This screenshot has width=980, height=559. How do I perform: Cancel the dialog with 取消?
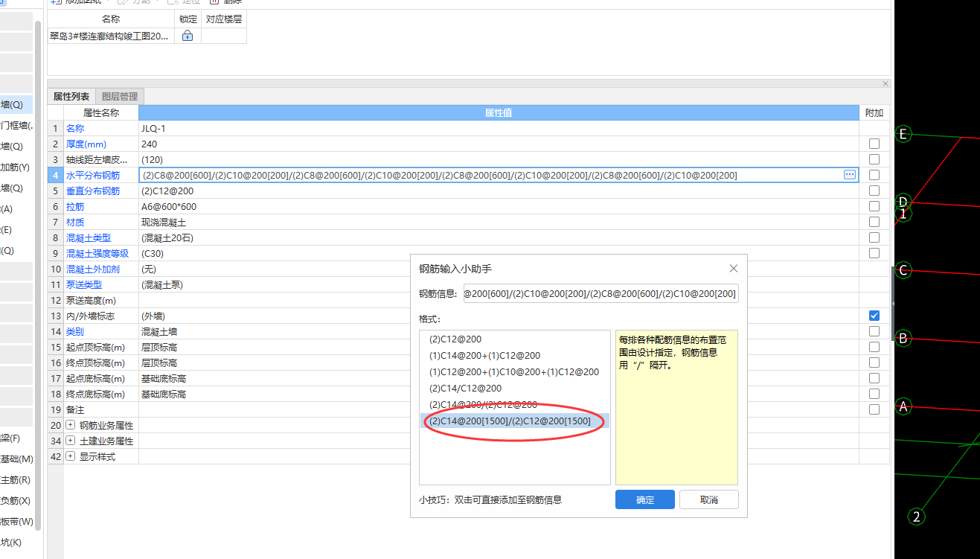[709, 500]
